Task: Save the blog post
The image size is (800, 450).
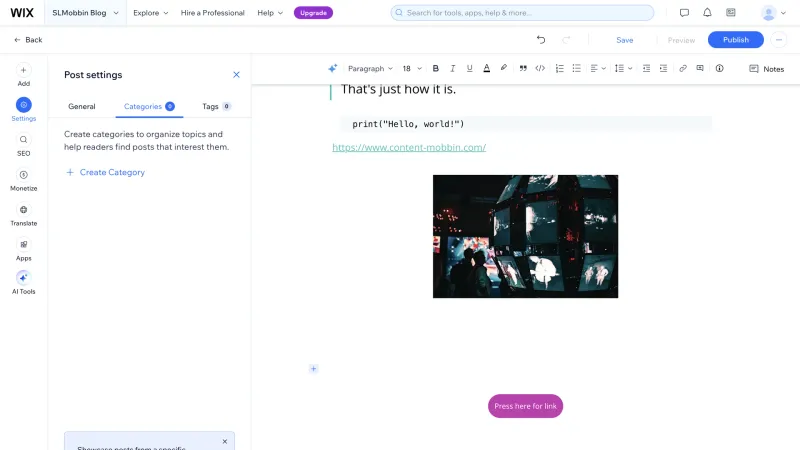Action: (624, 40)
